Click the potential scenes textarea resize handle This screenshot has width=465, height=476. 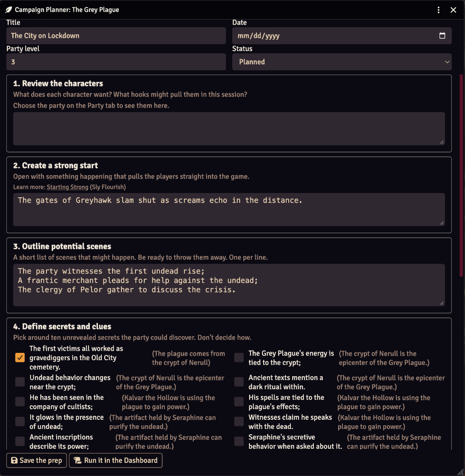tap(442, 303)
